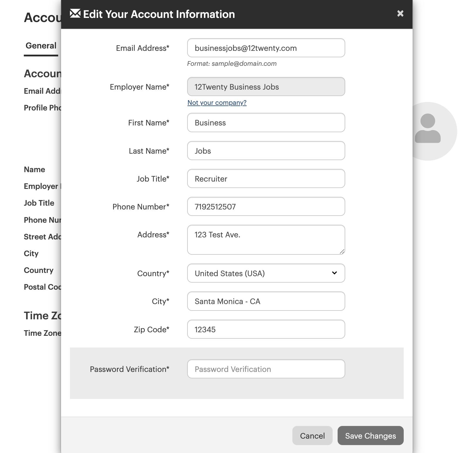Open the Country dropdown
The width and height of the screenshot is (476, 453).
point(266,273)
